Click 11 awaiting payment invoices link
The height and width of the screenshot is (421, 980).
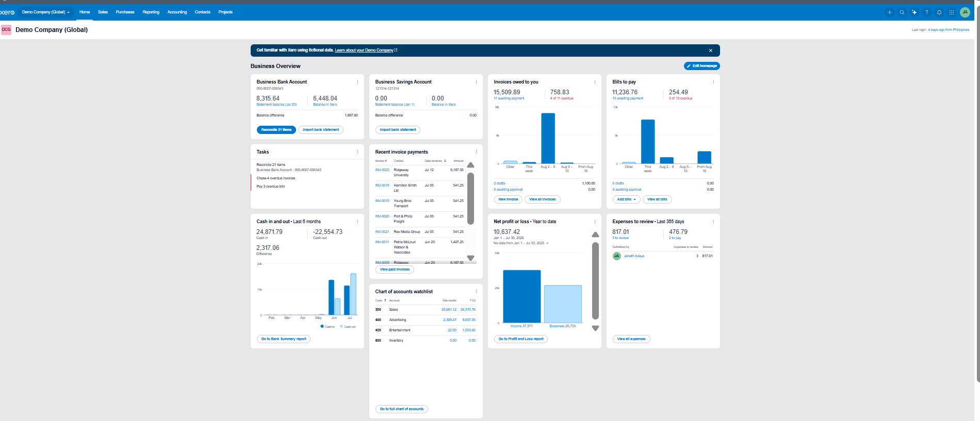pyautogui.click(x=509, y=98)
